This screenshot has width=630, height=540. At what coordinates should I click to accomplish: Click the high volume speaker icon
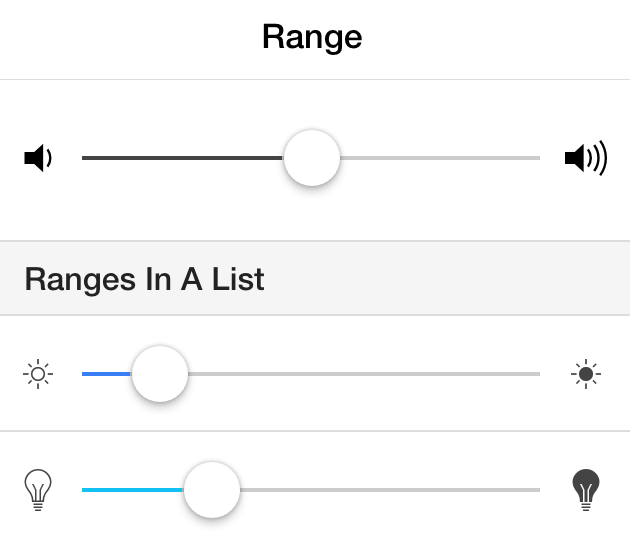586,158
